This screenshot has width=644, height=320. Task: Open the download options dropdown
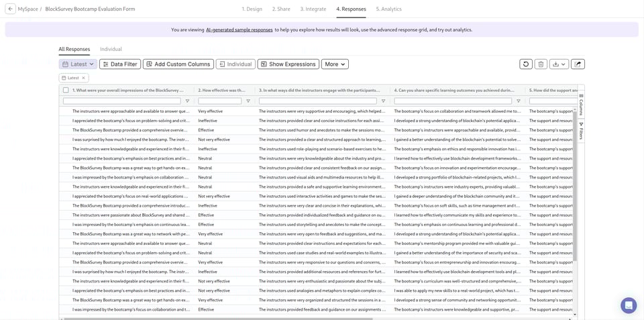559,64
